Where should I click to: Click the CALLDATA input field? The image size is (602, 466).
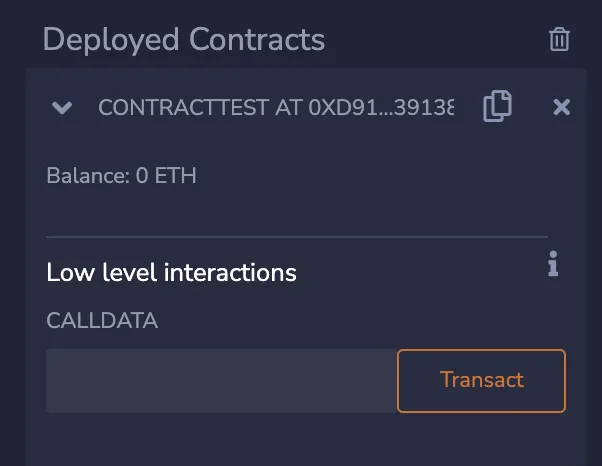tap(221, 381)
